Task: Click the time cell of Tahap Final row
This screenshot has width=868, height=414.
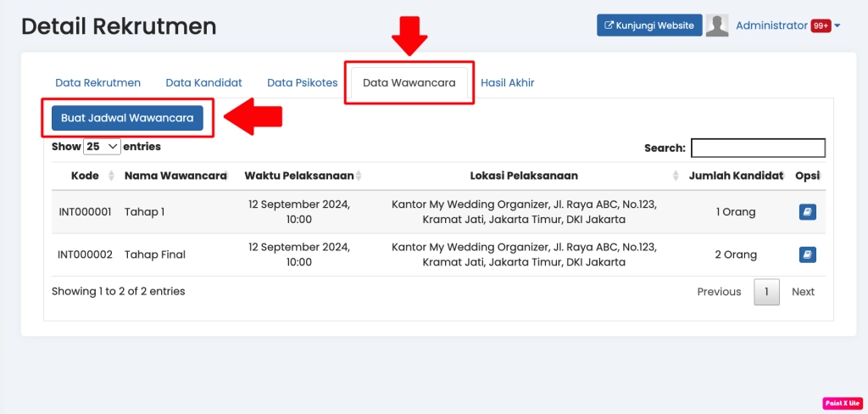Action: [299, 255]
